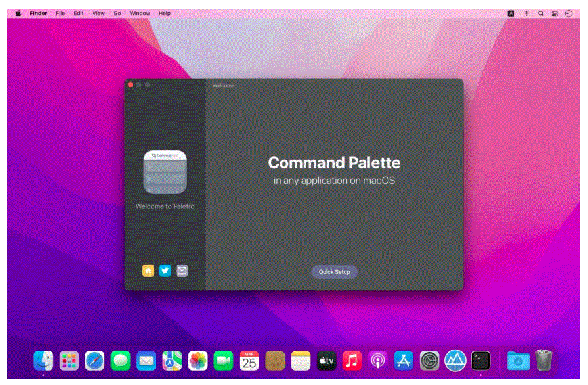Open the File menu
588x385 pixels.
[60, 13]
